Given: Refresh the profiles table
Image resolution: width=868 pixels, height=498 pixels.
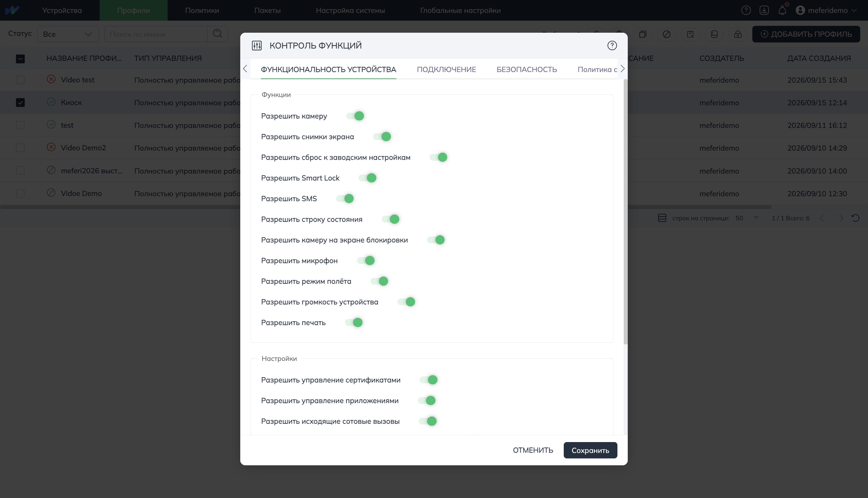Looking at the screenshot, I should click(855, 218).
